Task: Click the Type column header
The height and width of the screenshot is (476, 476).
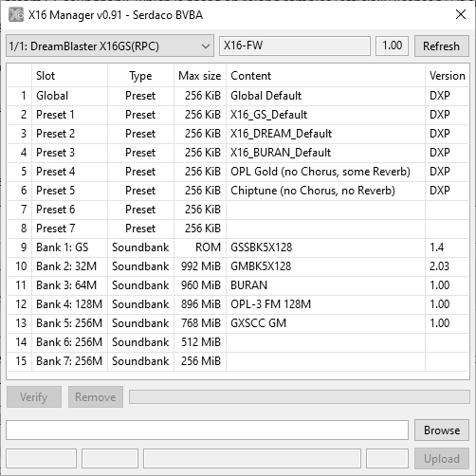Action: [x=140, y=76]
